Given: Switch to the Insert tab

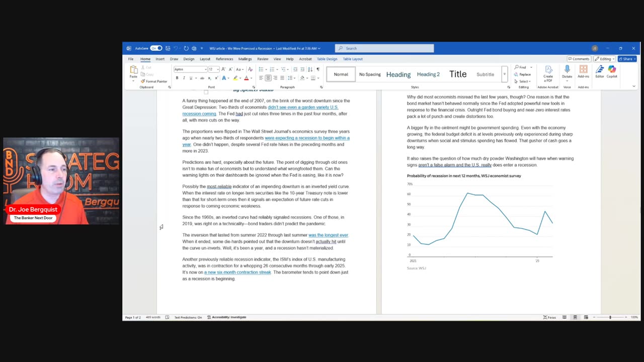Looking at the screenshot, I should coord(160,59).
